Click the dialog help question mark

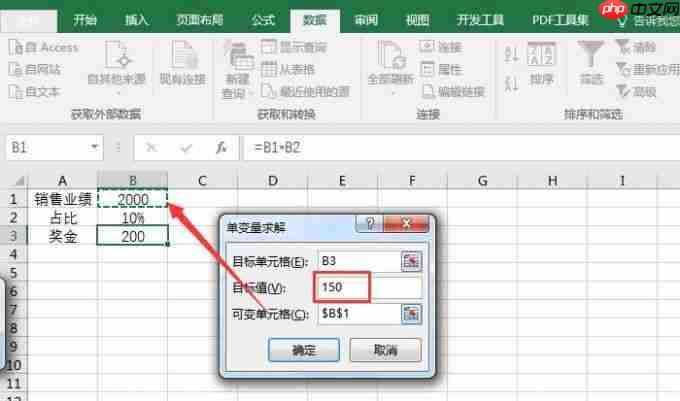369,224
